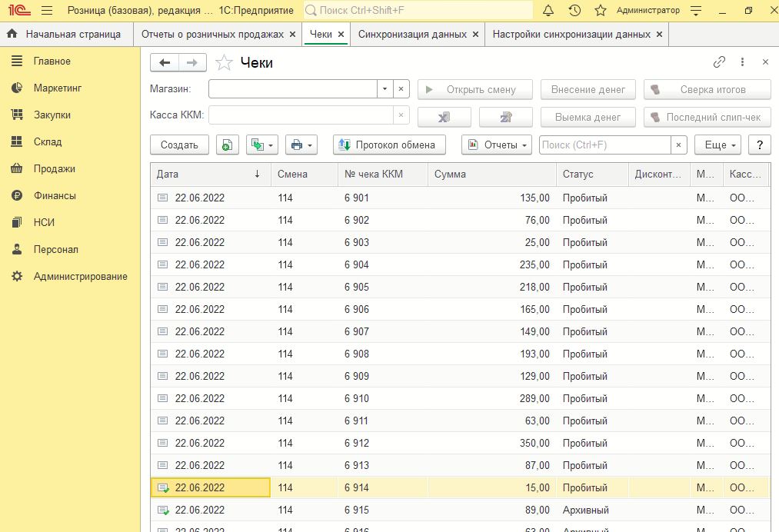Open the Отчеты dropdown menu
The height and width of the screenshot is (532, 779).
coord(497,145)
